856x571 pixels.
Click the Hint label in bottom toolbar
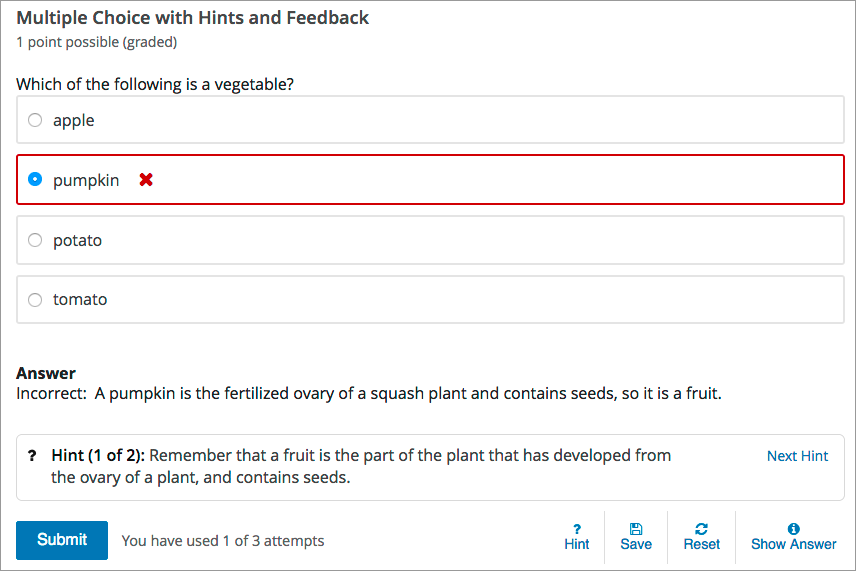[x=577, y=545]
